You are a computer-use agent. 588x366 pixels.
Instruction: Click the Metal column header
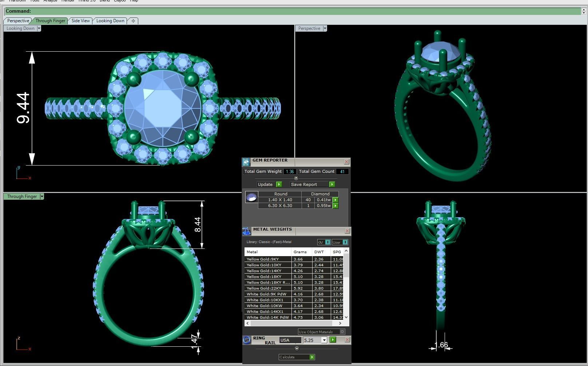[x=268, y=252]
